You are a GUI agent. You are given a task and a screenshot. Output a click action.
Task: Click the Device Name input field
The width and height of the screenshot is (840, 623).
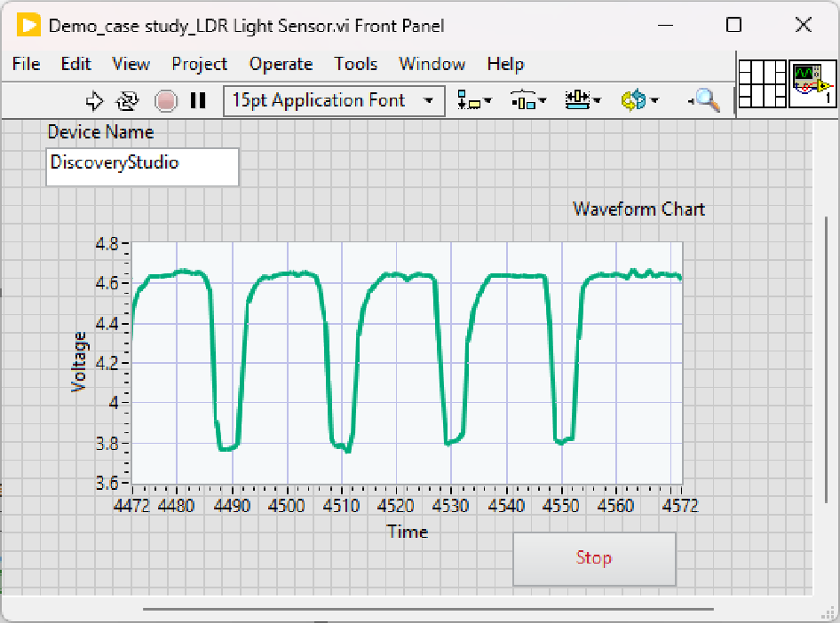tap(142, 167)
